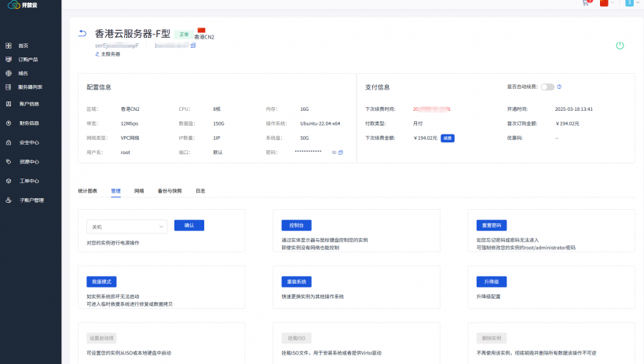Image resolution: width=644 pixels, height=364 pixels.
Task: Show the hidden password with eye icon
Action: [334, 152]
